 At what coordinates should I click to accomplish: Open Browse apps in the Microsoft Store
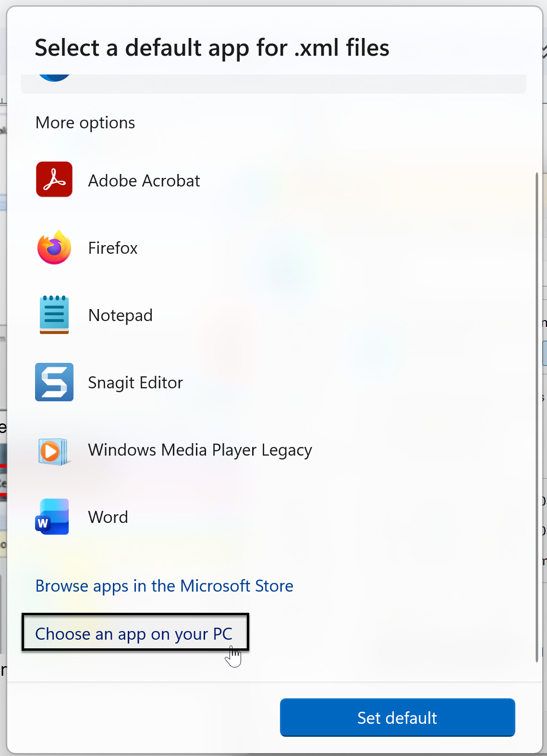(x=164, y=586)
